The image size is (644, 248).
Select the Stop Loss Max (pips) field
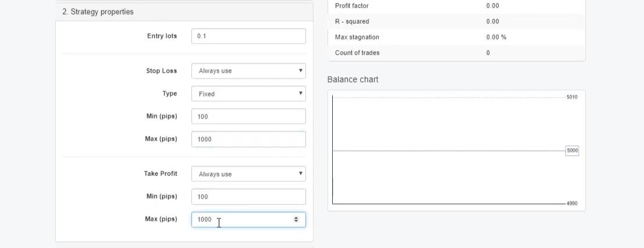pyautogui.click(x=248, y=139)
